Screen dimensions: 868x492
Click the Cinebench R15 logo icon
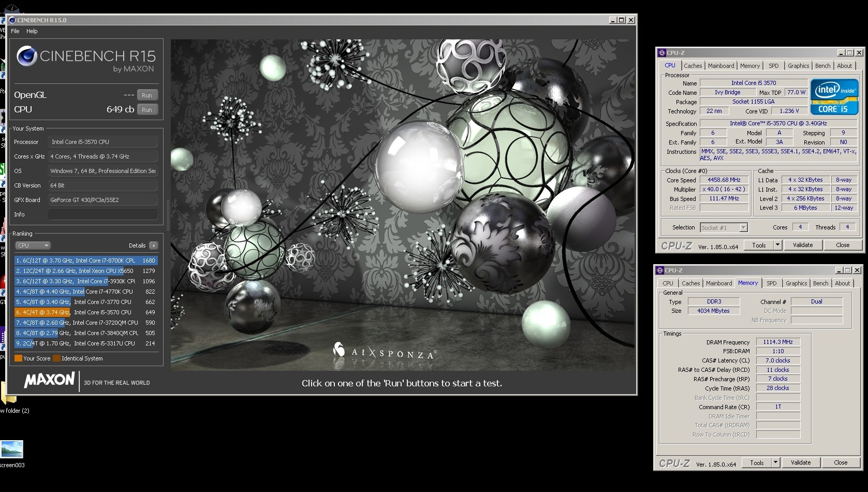pyautogui.click(x=26, y=56)
